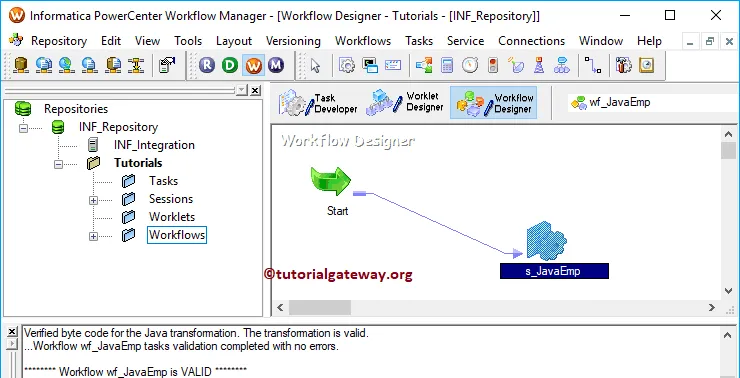Close the output message panel
740x378 pixels.
(12, 332)
